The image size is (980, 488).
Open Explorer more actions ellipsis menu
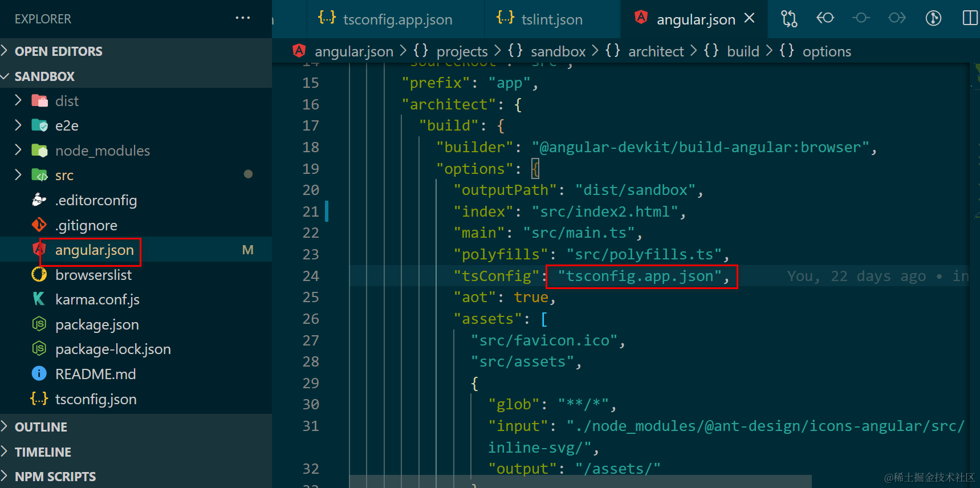pyautogui.click(x=243, y=18)
